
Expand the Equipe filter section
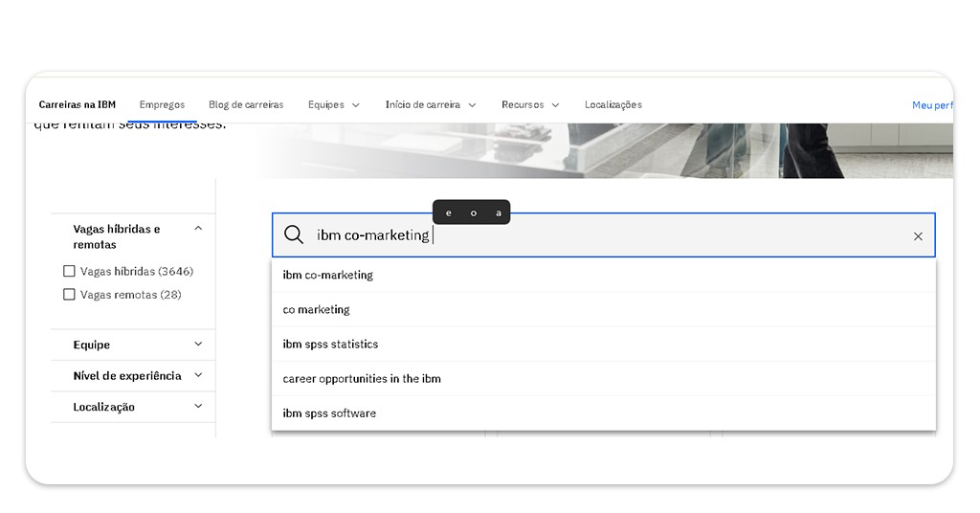coord(198,345)
